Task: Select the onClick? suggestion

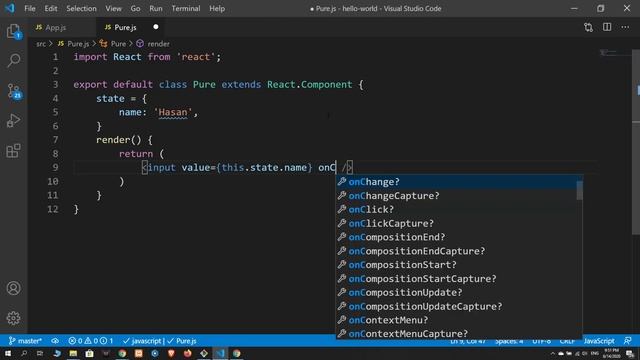Action: click(x=456, y=209)
